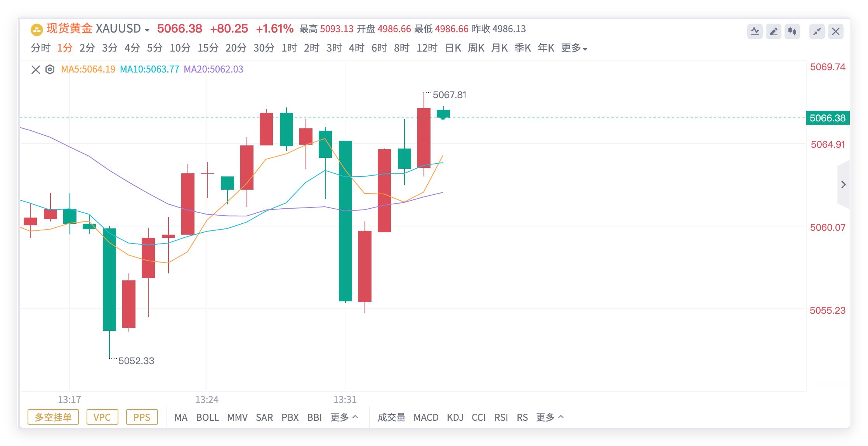Image resolution: width=868 pixels, height=446 pixels.
Task: Select the 15分 timeframe tab
Action: coord(208,48)
